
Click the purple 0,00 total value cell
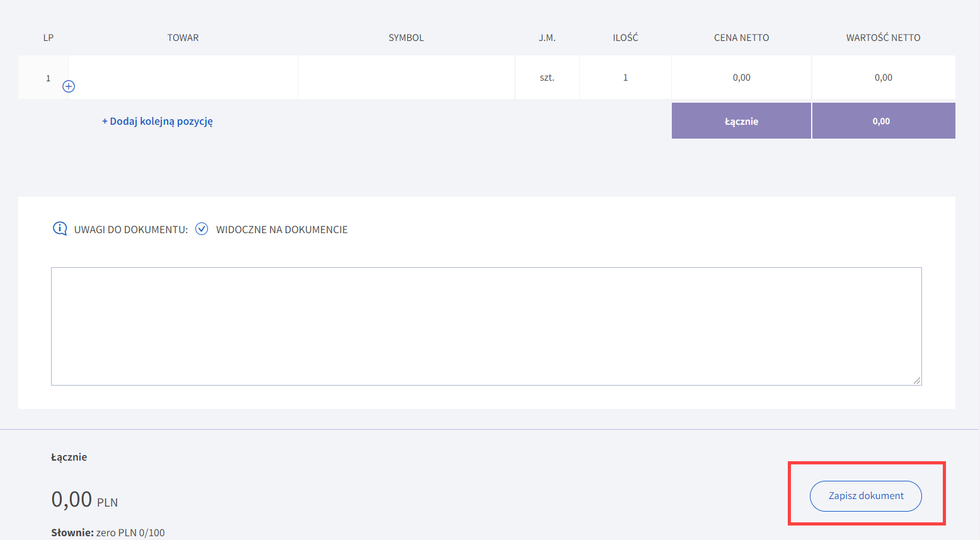coord(884,121)
